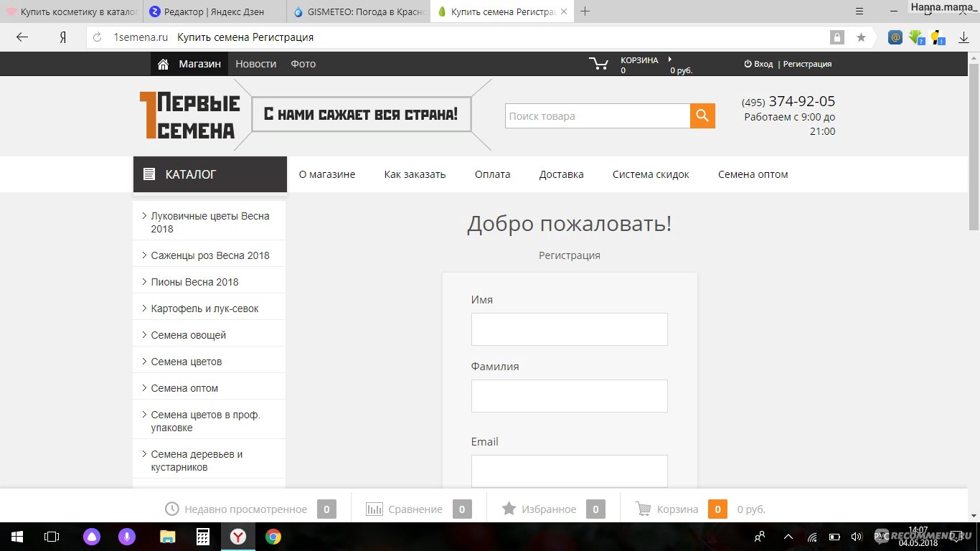Click the microphone icon in taskbar
Viewport: 980px width, 551px height.
[127, 537]
